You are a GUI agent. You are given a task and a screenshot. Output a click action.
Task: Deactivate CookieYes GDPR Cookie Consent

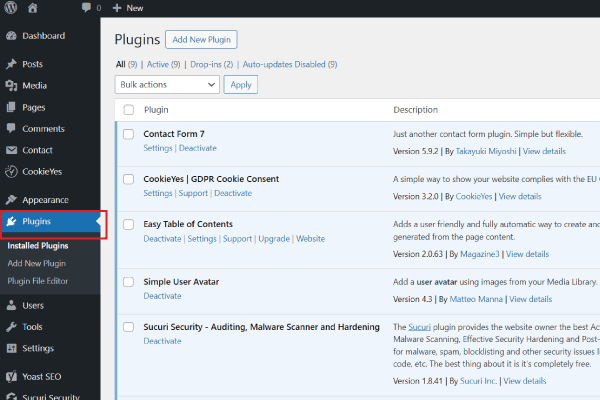(x=233, y=193)
